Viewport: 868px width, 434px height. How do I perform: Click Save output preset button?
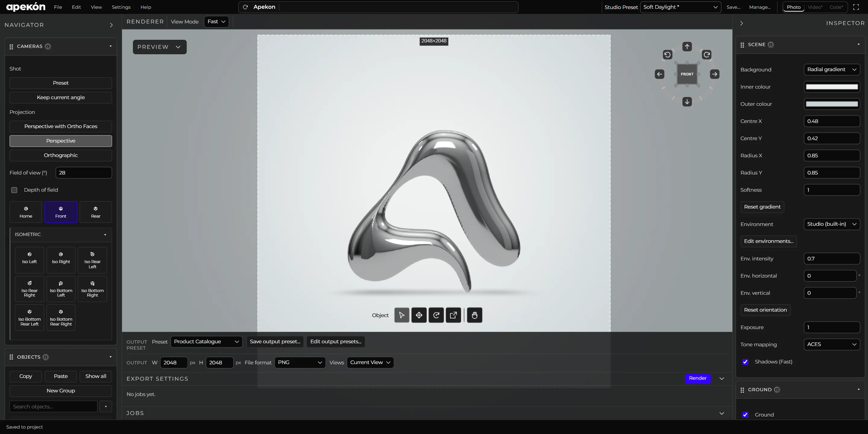click(x=275, y=342)
